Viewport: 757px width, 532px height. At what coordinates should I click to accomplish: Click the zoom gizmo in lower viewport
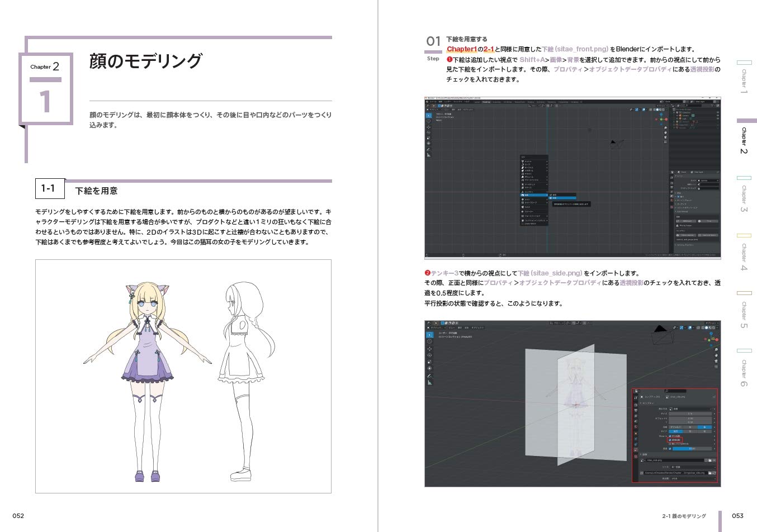pyautogui.click(x=716, y=349)
